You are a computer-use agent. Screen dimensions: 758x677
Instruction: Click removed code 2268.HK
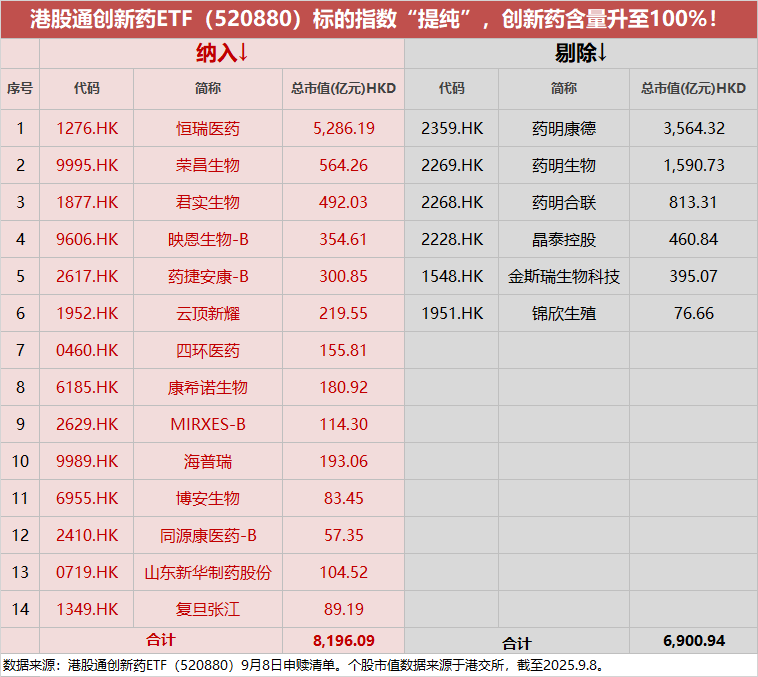coord(452,202)
